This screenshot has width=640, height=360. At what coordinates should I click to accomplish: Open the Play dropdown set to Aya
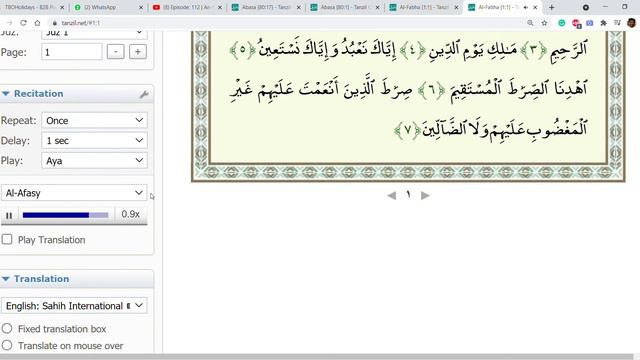[x=94, y=160]
